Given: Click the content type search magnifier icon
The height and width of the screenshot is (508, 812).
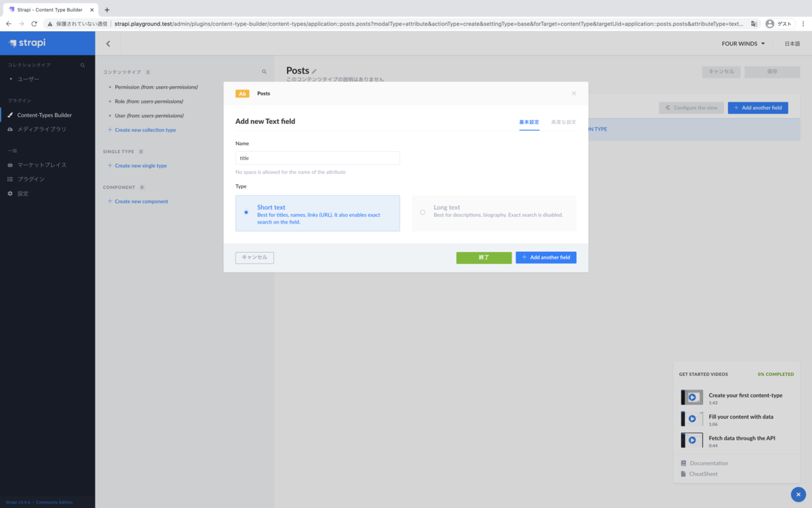Looking at the screenshot, I should point(264,71).
